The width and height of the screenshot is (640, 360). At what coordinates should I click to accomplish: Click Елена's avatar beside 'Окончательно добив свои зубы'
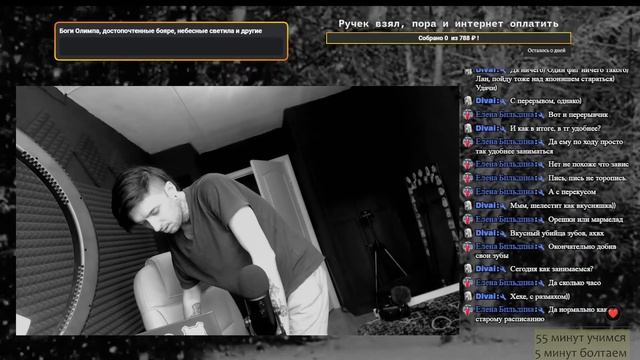point(468,247)
